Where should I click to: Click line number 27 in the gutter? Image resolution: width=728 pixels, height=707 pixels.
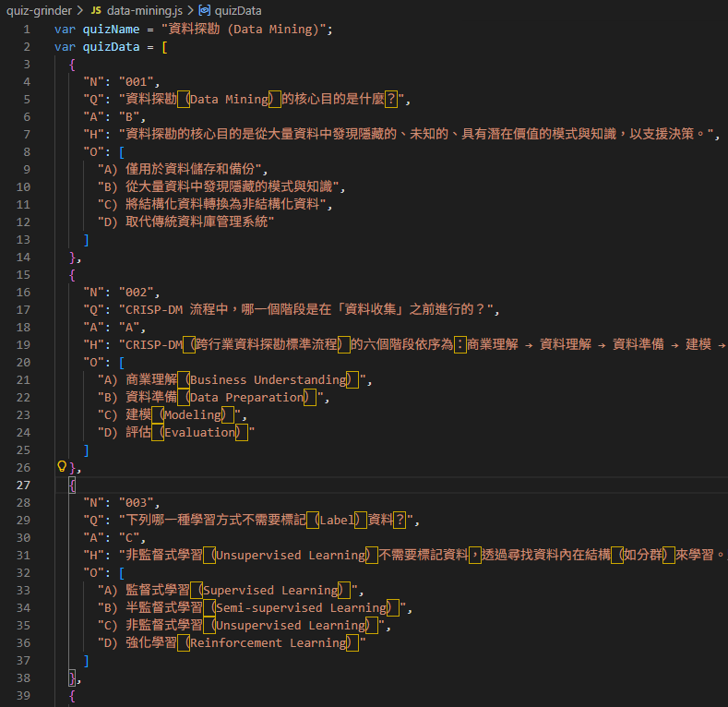pos(23,485)
